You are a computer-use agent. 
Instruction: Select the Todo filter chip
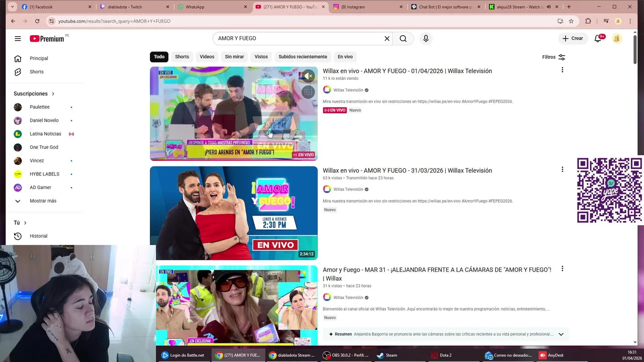tap(159, 57)
